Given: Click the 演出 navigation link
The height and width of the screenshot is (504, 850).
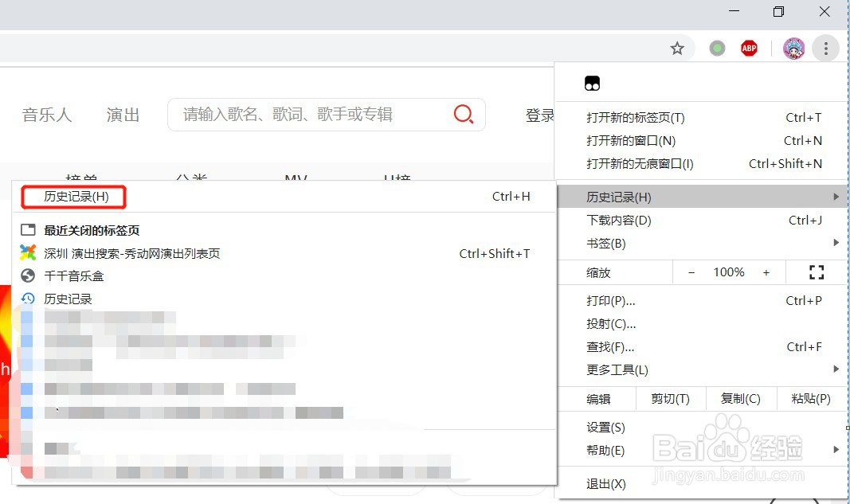Looking at the screenshot, I should (x=121, y=114).
